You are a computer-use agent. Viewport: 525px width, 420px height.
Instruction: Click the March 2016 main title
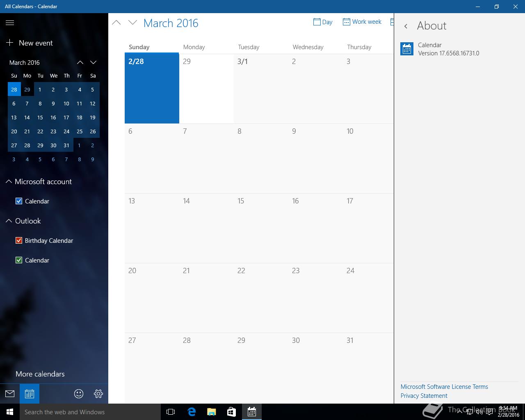click(x=171, y=23)
